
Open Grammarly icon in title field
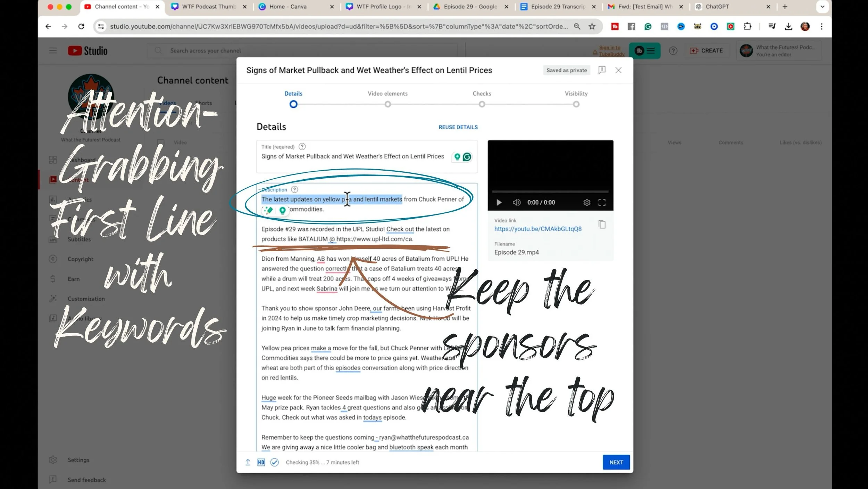click(x=467, y=157)
